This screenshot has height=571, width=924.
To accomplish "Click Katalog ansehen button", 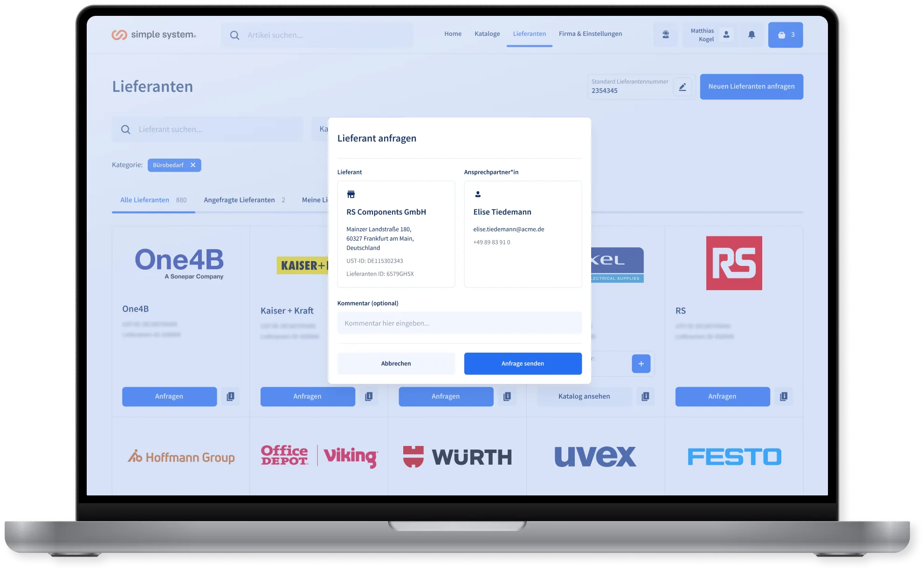I will tap(584, 397).
